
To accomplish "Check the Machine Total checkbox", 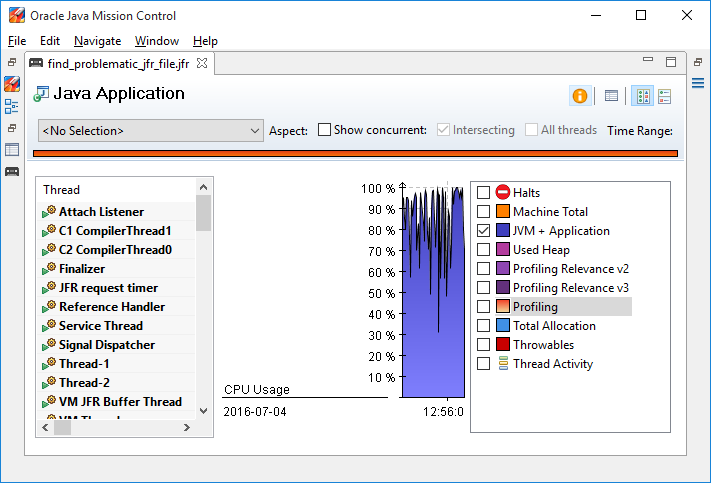I will 484,212.
